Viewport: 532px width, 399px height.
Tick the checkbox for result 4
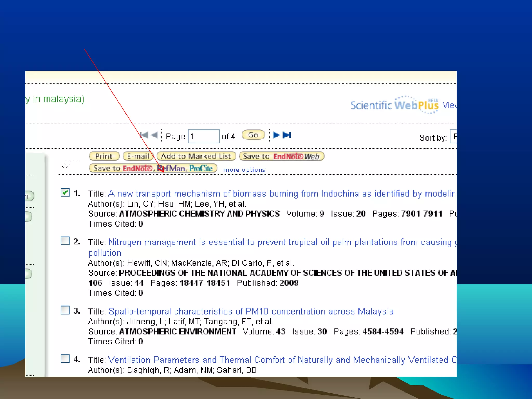click(x=65, y=359)
